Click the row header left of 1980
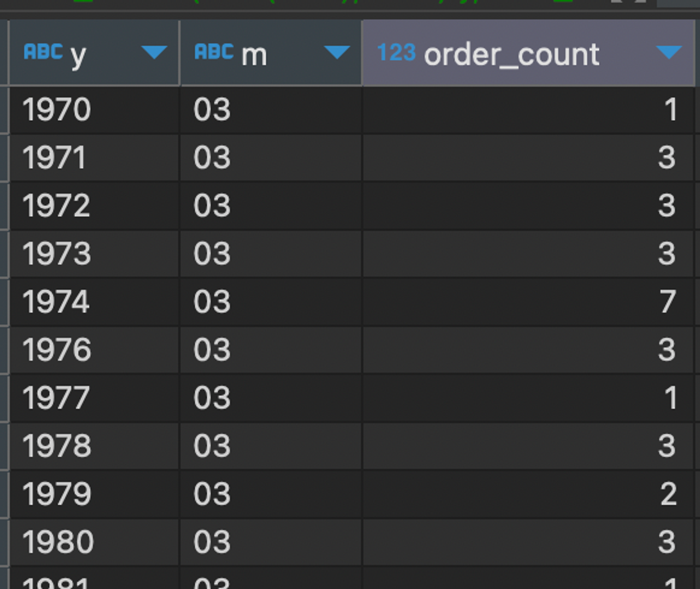This screenshot has width=700, height=589. [x=4, y=543]
